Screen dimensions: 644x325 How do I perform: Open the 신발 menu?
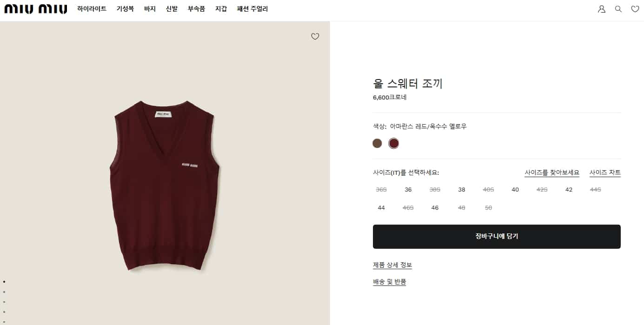tap(172, 9)
